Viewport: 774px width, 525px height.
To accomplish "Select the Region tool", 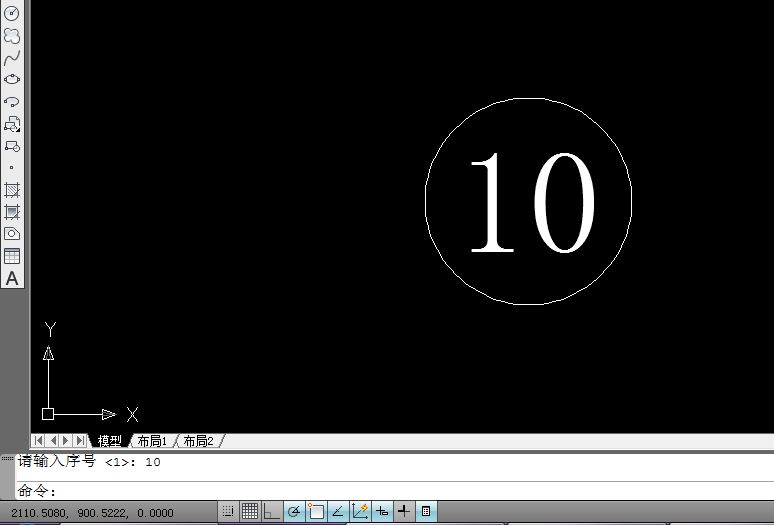I will coord(12,234).
